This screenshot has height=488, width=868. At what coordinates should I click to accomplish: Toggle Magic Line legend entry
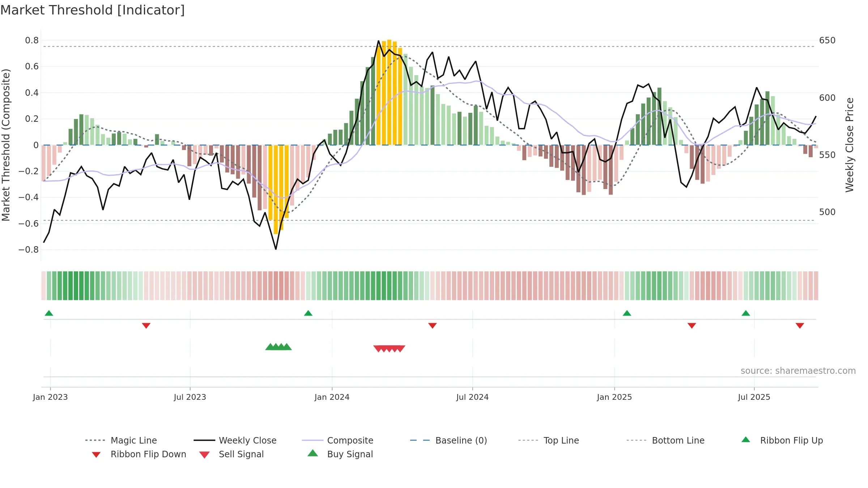pos(121,440)
